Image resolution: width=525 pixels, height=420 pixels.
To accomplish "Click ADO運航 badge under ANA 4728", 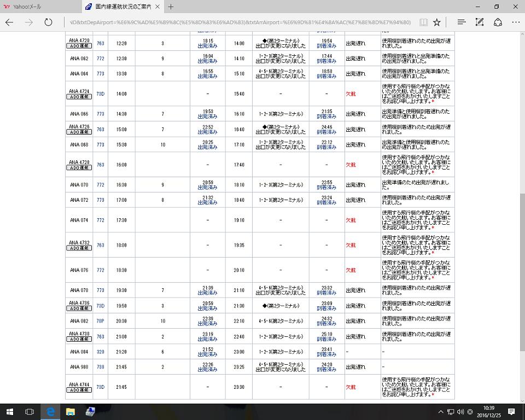I will point(79,167).
